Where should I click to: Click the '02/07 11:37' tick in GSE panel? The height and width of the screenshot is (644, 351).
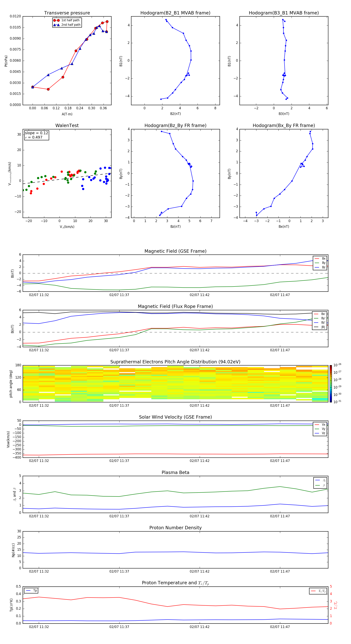coord(119,295)
